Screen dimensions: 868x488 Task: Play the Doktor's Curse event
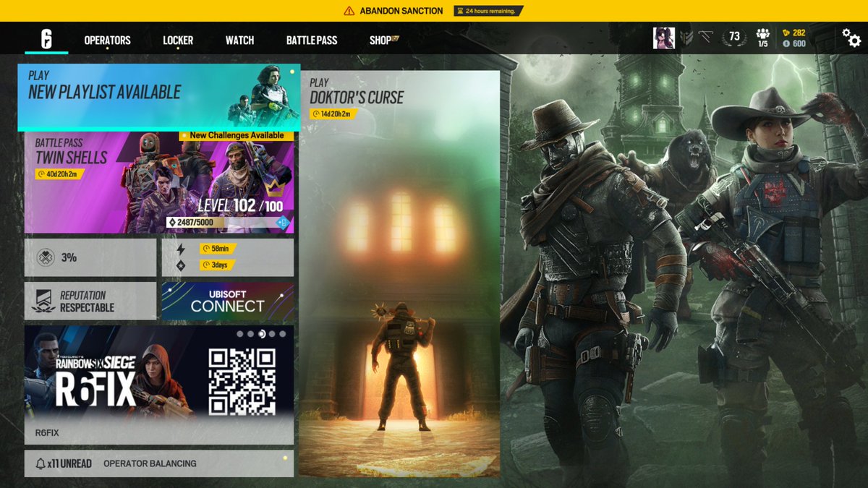(x=399, y=273)
